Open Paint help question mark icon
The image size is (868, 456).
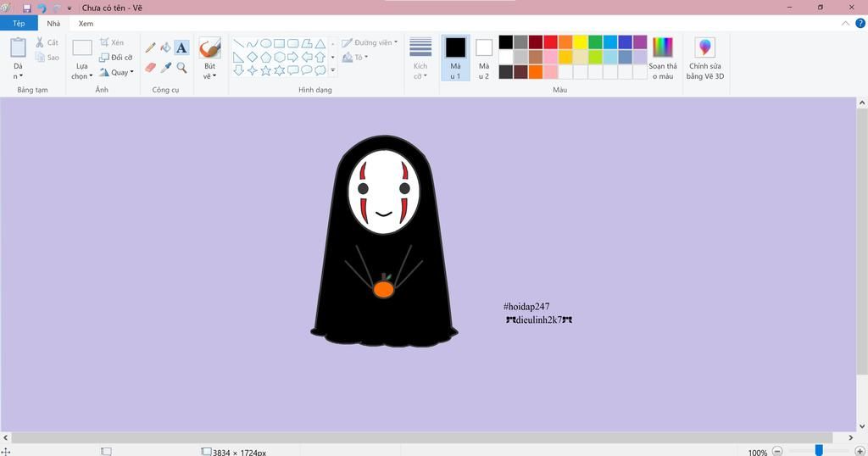860,23
